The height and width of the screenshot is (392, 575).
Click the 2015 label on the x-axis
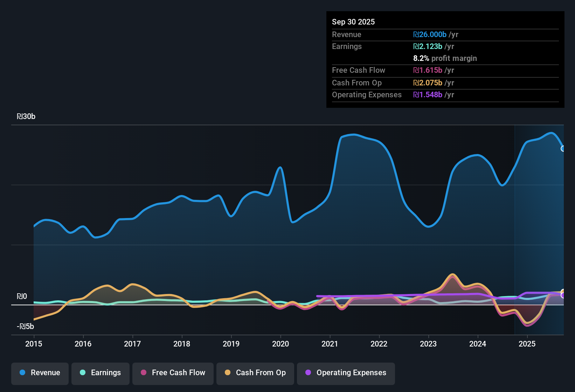tap(34, 344)
